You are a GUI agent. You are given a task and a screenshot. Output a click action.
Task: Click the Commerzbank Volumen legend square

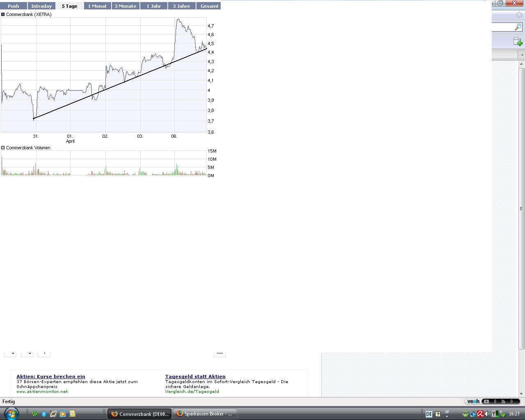point(3,148)
